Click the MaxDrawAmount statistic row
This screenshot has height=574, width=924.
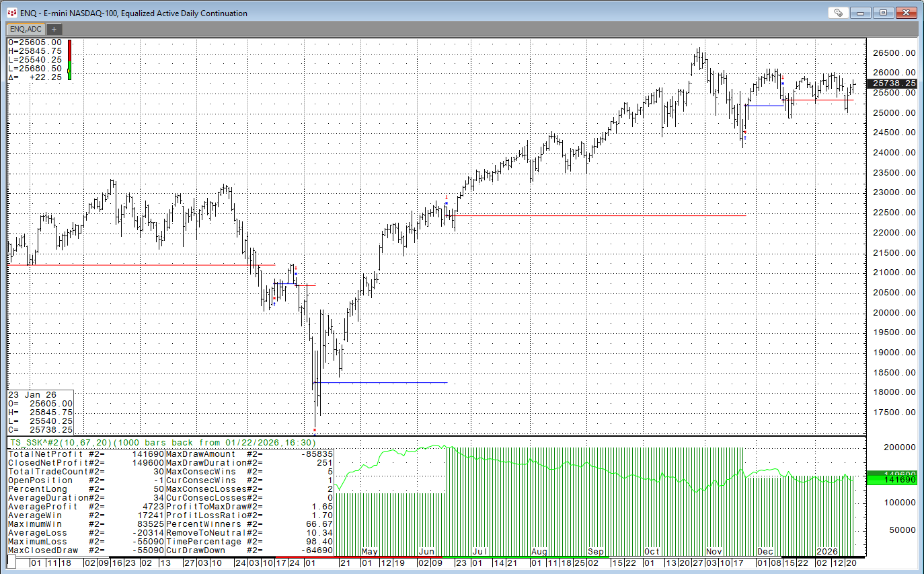coord(249,454)
